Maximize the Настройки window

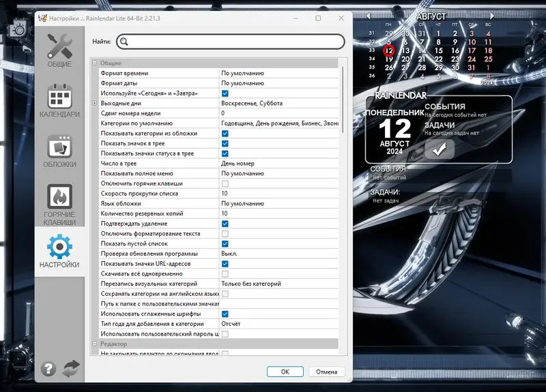(x=318, y=18)
